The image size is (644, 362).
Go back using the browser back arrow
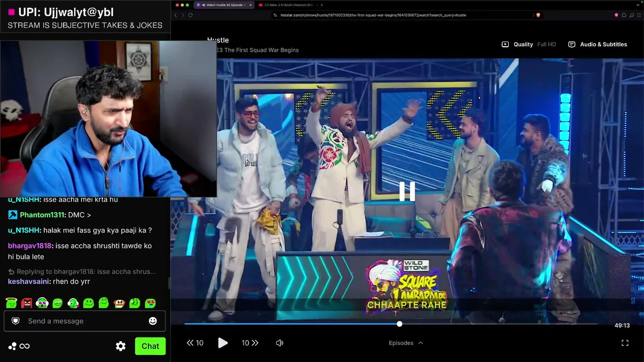click(176, 15)
